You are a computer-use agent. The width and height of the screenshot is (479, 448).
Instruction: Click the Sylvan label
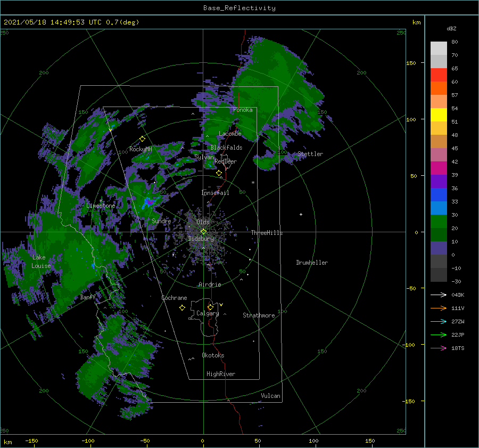click(x=204, y=158)
